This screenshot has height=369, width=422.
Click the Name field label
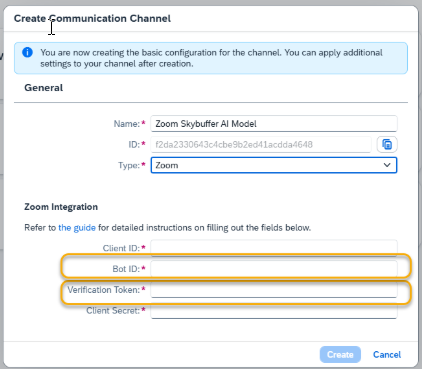click(127, 124)
